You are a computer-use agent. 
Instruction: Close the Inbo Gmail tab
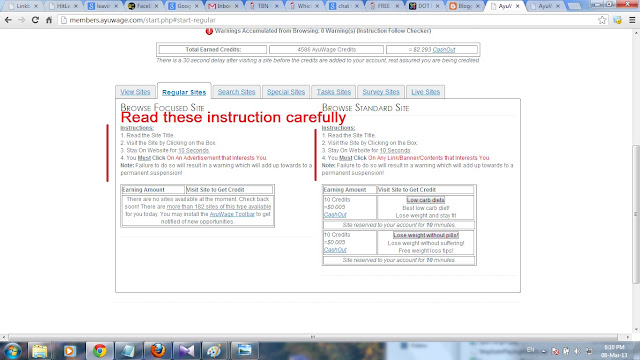click(236, 6)
